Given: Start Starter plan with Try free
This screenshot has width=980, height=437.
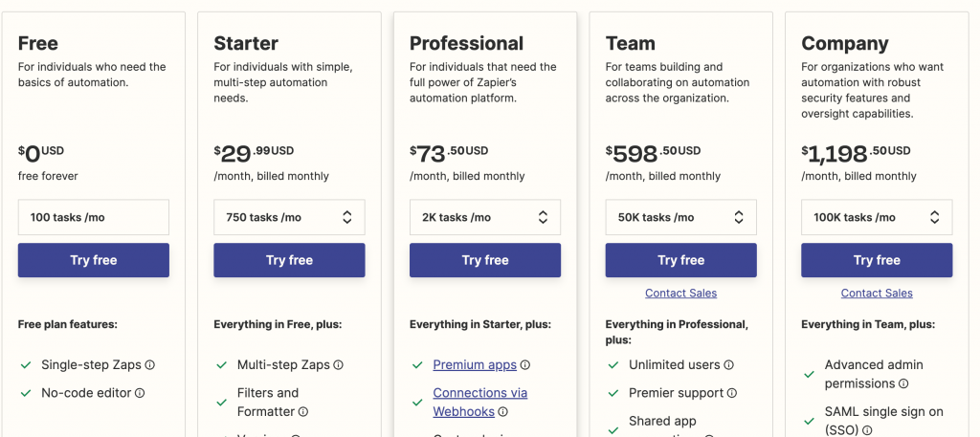Looking at the screenshot, I should click(289, 260).
